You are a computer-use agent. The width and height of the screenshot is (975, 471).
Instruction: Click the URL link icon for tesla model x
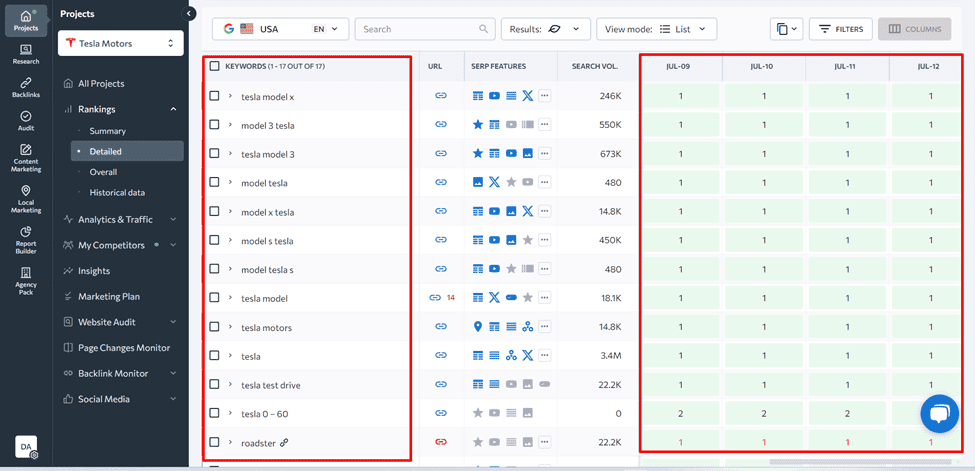[x=440, y=97]
